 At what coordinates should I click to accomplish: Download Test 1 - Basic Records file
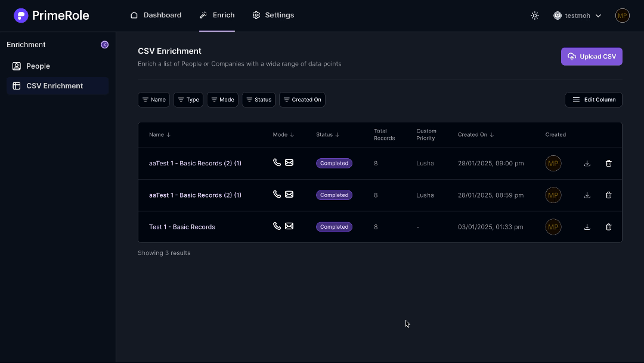[x=587, y=227]
